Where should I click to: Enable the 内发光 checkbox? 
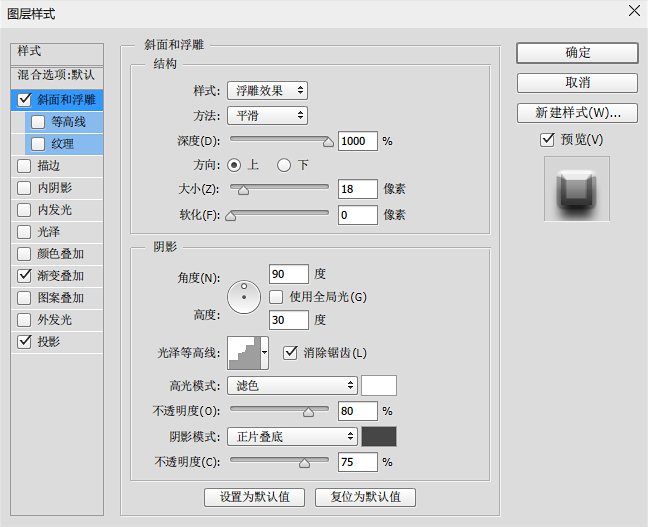(x=24, y=210)
